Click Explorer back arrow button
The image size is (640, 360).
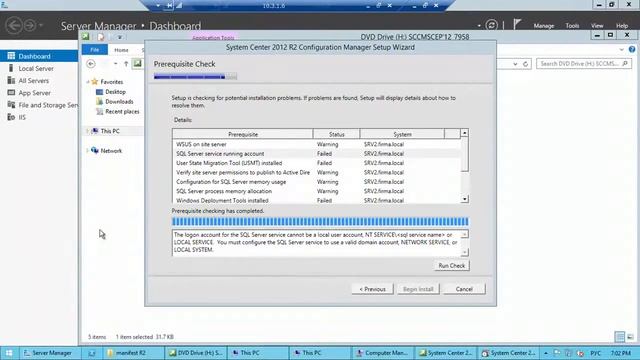pyautogui.click(x=91, y=64)
